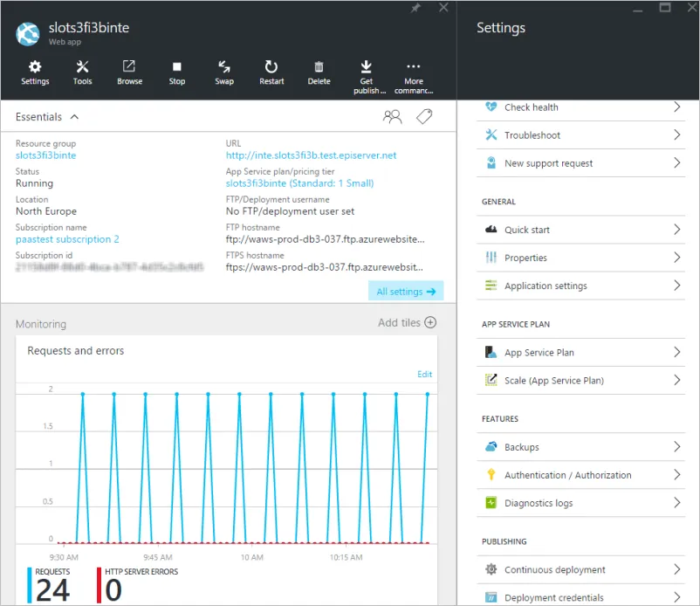Open the Troubleshoot settings item
The image size is (700, 606).
[580, 135]
